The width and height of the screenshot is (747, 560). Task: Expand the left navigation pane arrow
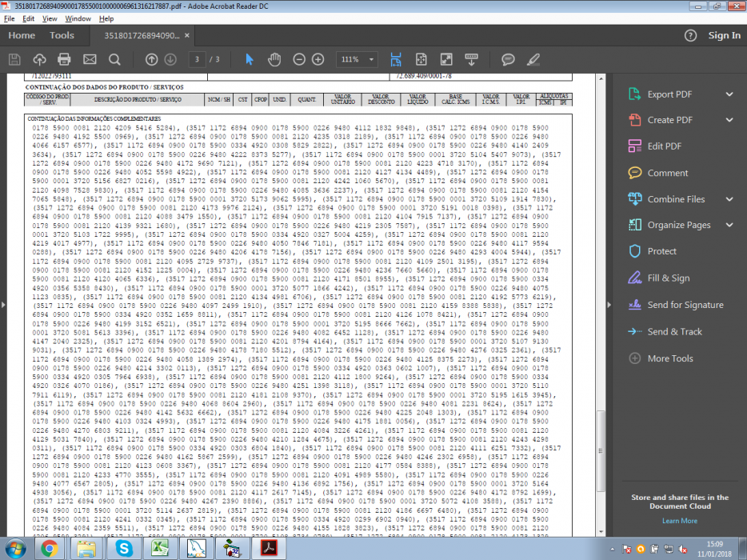pos(3,304)
